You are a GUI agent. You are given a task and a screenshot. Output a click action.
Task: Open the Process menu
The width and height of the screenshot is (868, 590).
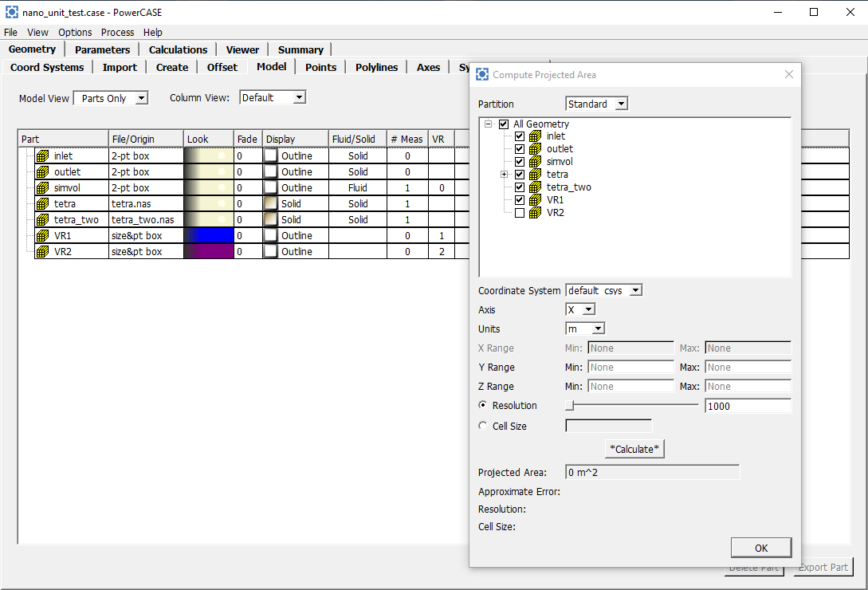click(x=117, y=33)
